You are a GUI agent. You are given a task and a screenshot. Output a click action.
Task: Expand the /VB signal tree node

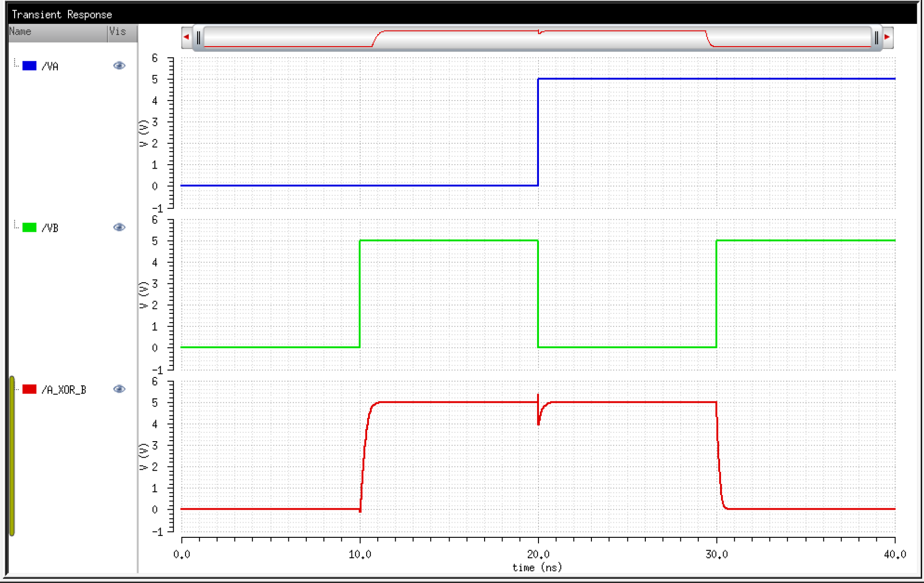[16, 225]
